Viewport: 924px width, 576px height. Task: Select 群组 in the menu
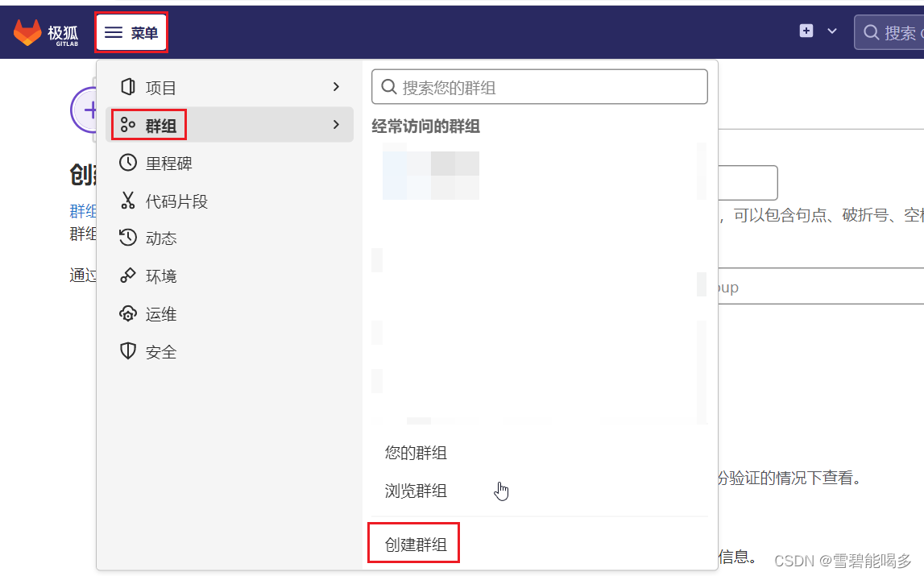click(x=230, y=124)
